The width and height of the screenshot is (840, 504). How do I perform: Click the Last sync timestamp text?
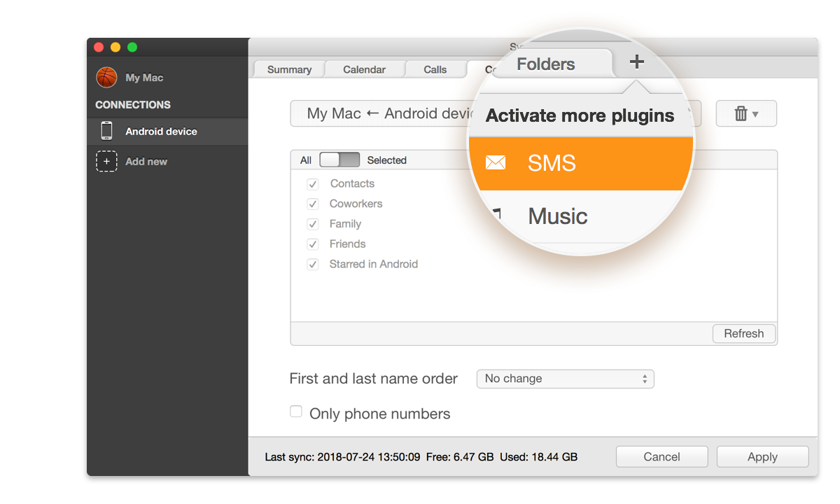tap(342, 457)
